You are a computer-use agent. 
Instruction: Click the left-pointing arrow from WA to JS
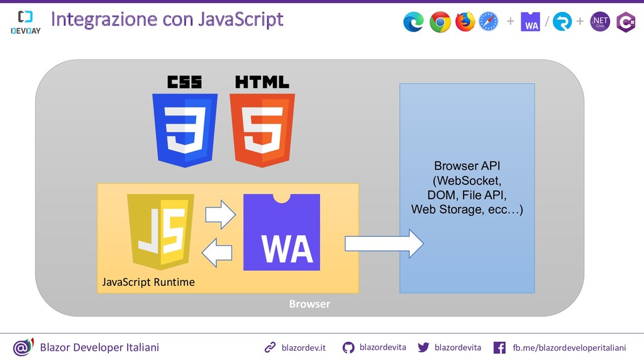(x=217, y=253)
